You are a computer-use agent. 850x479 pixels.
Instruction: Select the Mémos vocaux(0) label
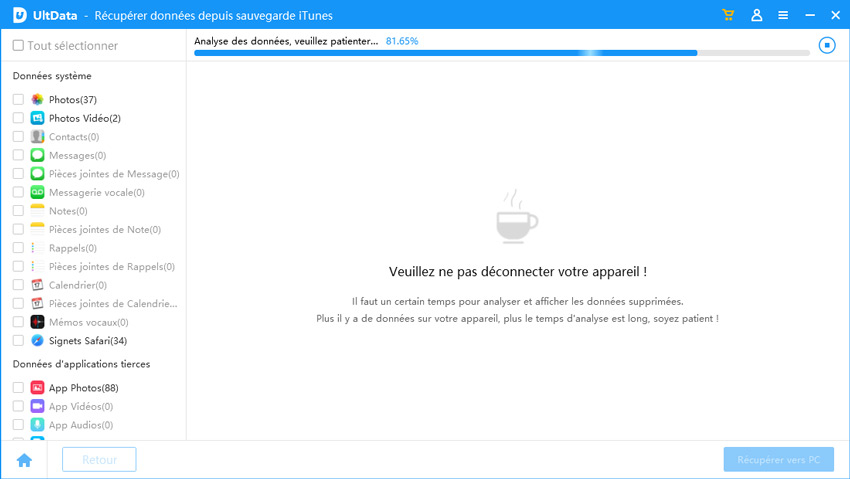88,322
